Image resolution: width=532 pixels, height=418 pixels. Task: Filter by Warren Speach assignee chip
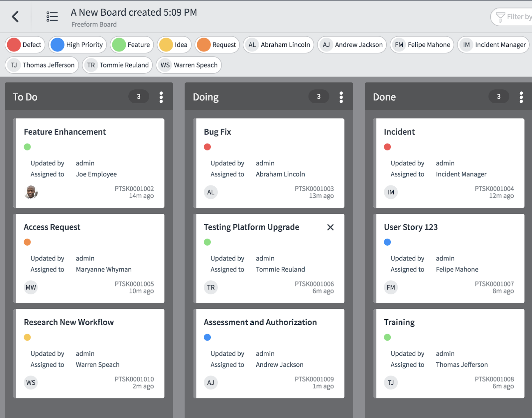pyautogui.click(x=189, y=65)
